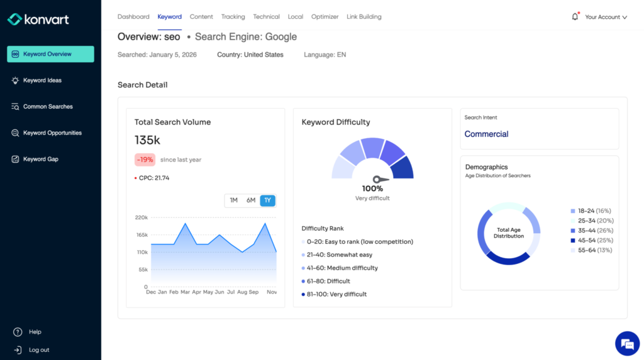Switch to the Optimizer tab
The height and width of the screenshot is (360, 644).
325,17
